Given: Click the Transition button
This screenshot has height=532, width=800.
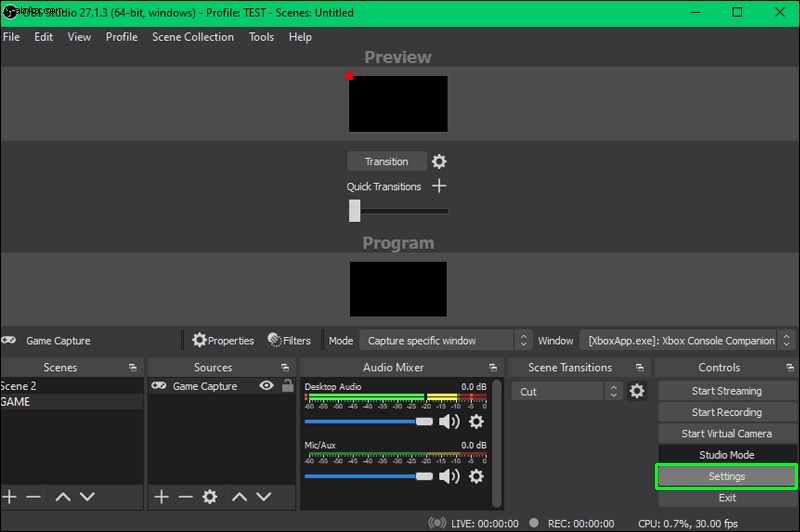Looking at the screenshot, I should point(387,161).
